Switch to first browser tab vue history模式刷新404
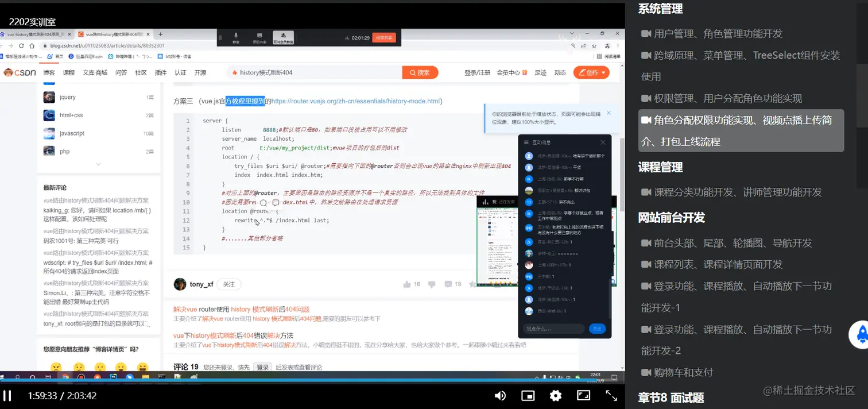The width and height of the screenshot is (868, 409). (36, 34)
